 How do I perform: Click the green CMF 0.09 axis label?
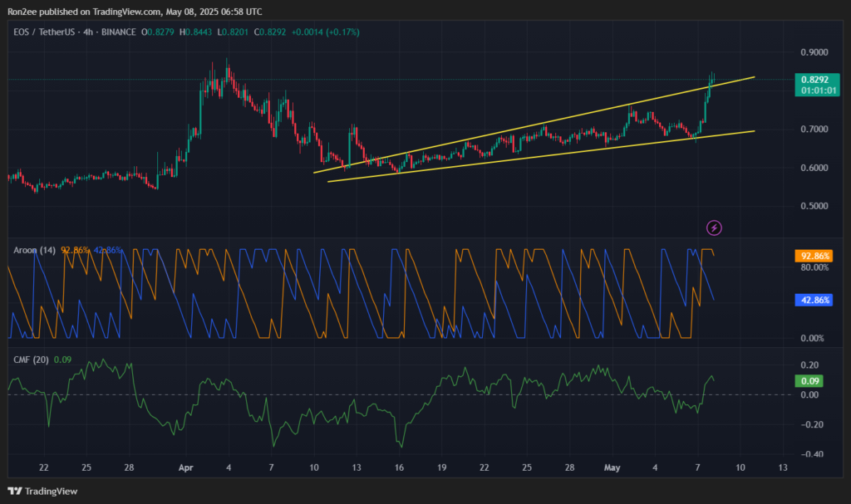pyautogui.click(x=811, y=381)
